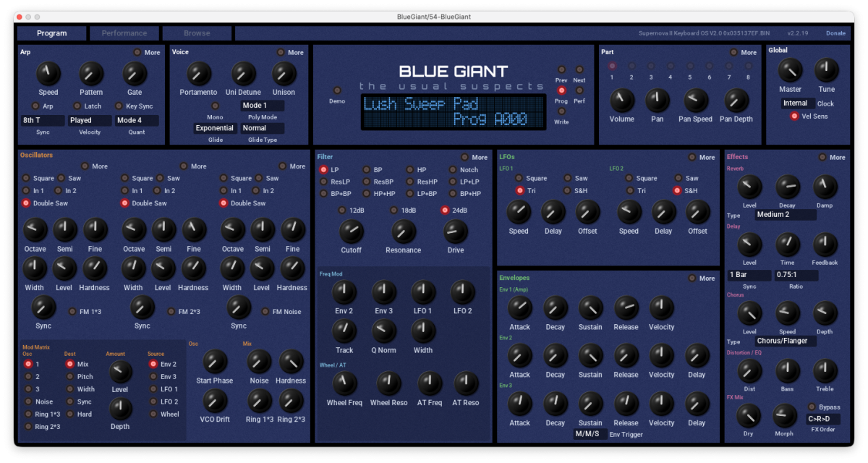This screenshot has height=463, width=868.
Task: Switch to the Program tab
Action: (52, 33)
